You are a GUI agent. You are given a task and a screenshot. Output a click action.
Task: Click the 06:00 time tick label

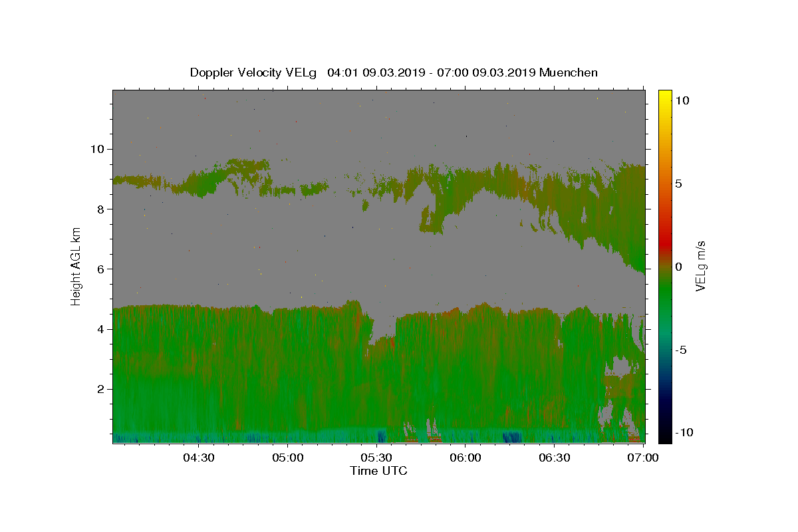click(x=465, y=458)
